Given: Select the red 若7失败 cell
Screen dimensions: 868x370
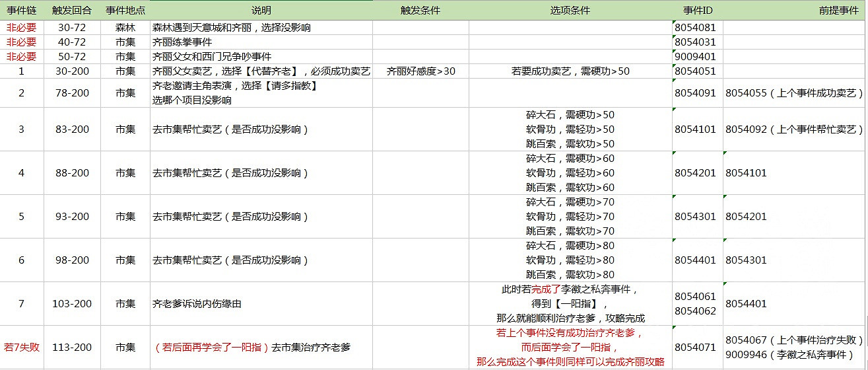Looking at the screenshot, I should (x=21, y=348).
